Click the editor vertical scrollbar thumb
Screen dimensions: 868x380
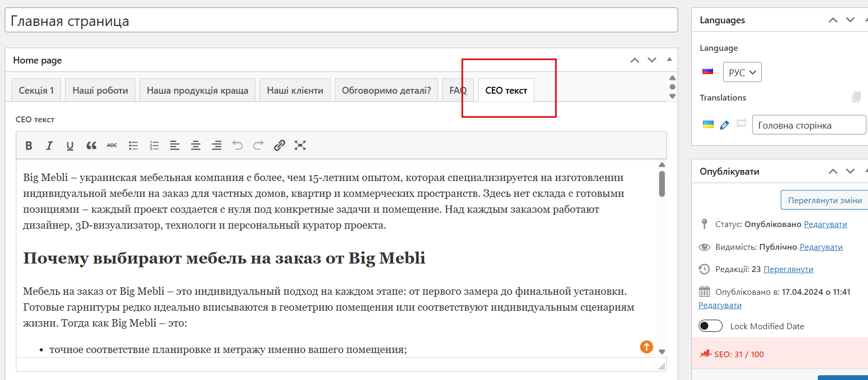tap(662, 184)
